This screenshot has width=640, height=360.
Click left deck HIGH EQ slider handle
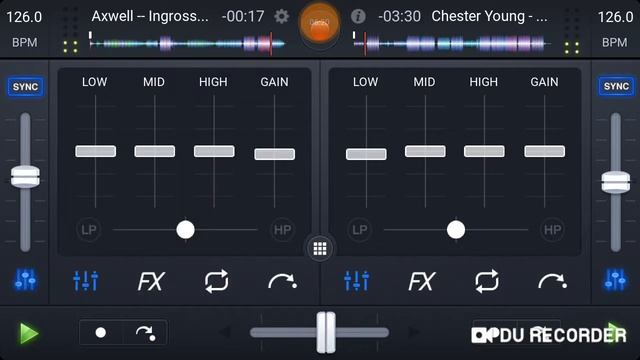coord(214,151)
